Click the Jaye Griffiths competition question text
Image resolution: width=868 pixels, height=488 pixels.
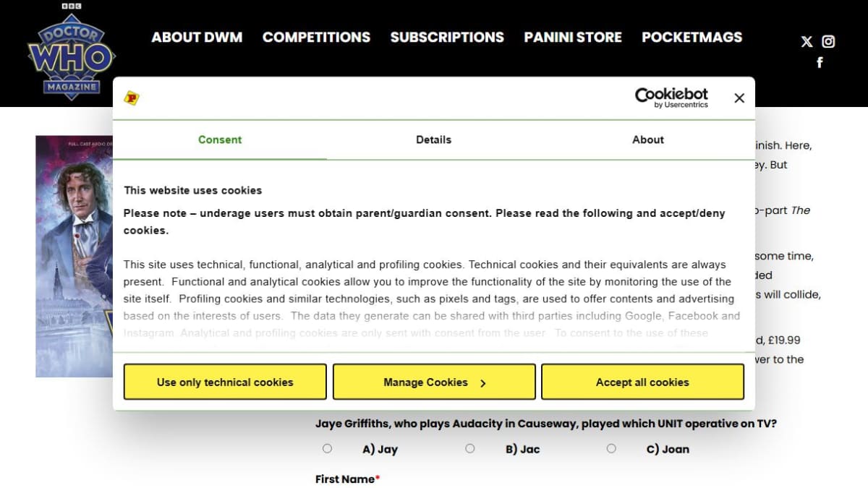pyautogui.click(x=546, y=424)
